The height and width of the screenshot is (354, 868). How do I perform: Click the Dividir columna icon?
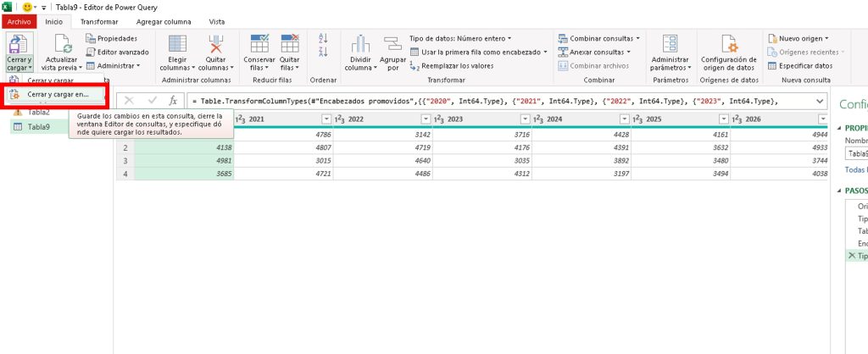coord(360,44)
